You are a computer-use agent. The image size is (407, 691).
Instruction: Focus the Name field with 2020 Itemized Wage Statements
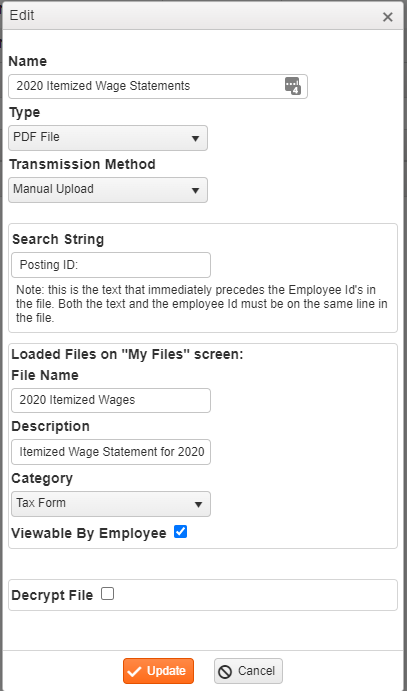(x=158, y=86)
